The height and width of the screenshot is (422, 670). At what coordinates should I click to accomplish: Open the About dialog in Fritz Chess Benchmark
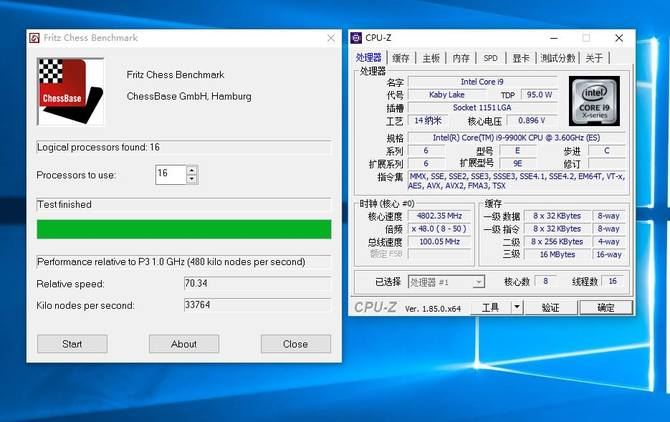tap(184, 344)
